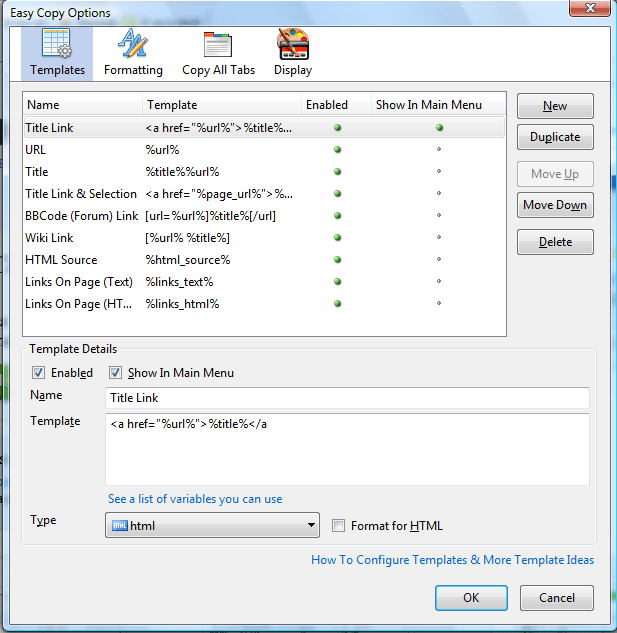Viewport: 617px width, 633px height.
Task: Uncheck the Enabled checkbox
Action: 39,373
